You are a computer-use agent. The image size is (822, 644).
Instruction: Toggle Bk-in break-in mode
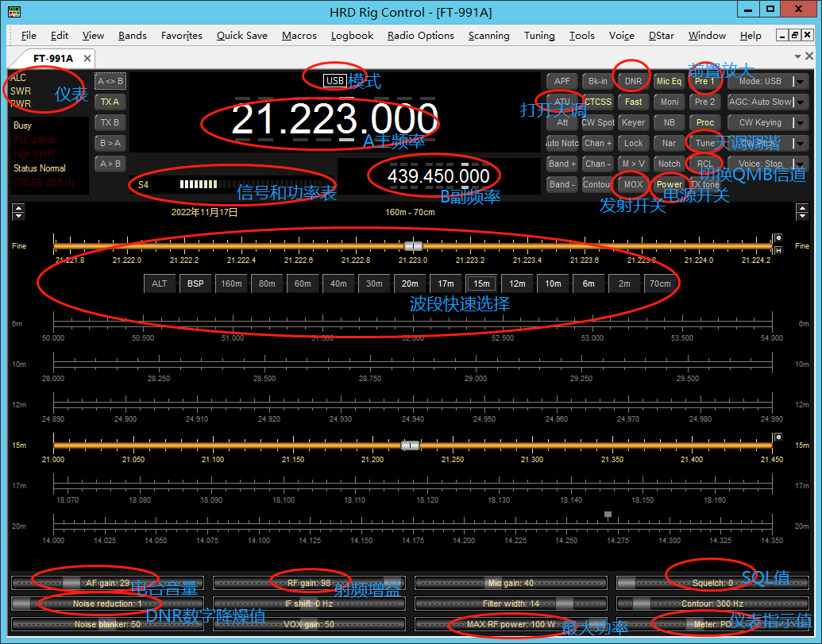click(597, 81)
